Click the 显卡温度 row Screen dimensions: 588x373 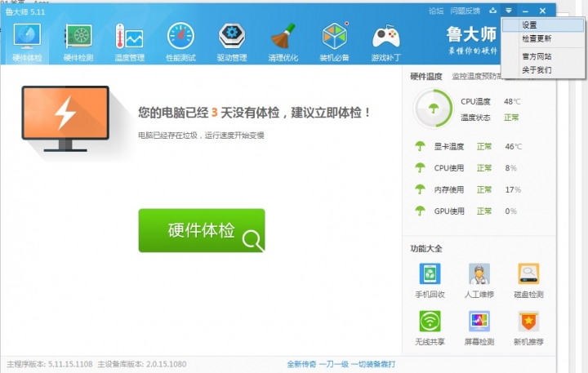[x=469, y=147]
